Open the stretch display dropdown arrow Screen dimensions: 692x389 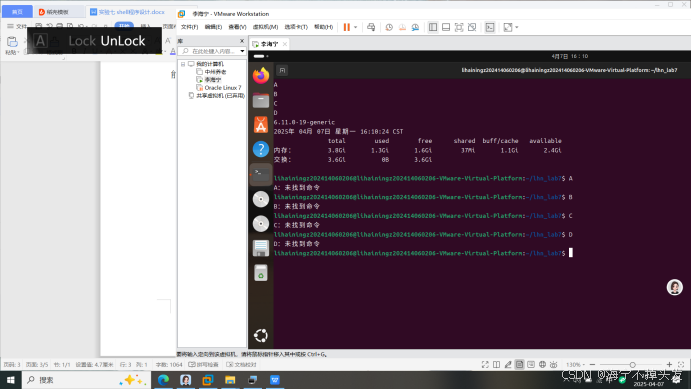517,27
